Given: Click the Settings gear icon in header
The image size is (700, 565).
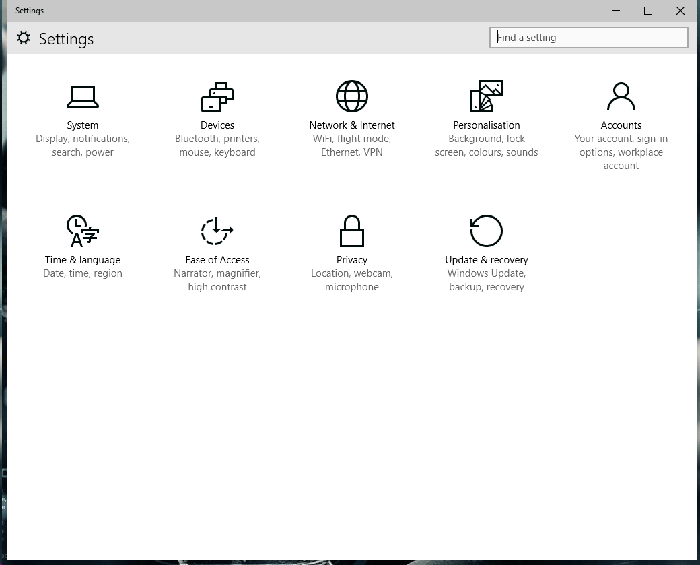Looking at the screenshot, I should point(24,38).
